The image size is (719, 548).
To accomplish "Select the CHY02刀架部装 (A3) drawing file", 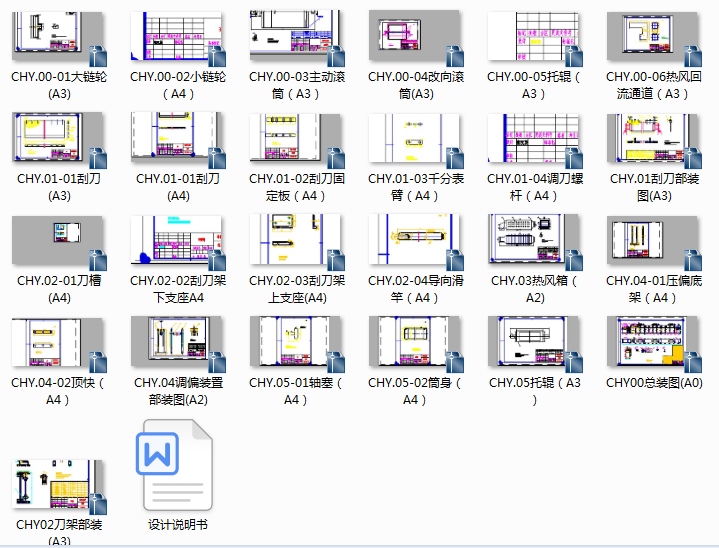I will coord(59,487).
